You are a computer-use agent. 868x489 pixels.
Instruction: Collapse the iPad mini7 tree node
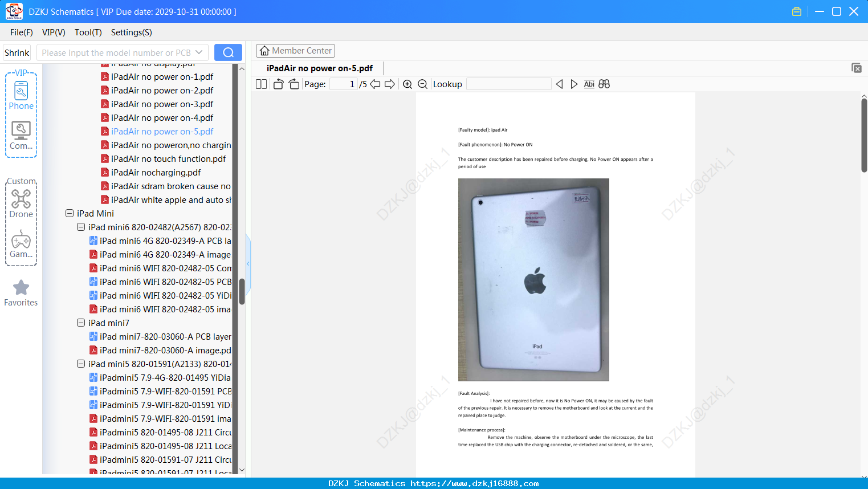(x=81, y=323)
